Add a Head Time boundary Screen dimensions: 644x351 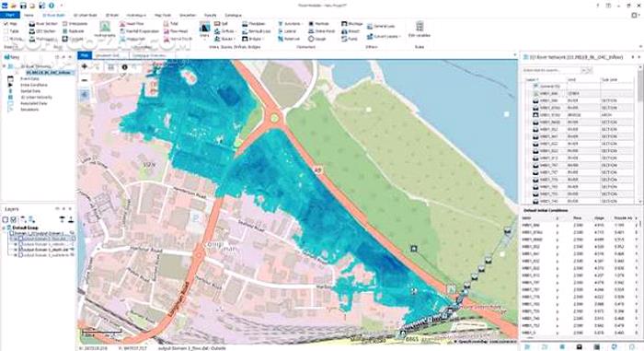[x=132, y=24]
